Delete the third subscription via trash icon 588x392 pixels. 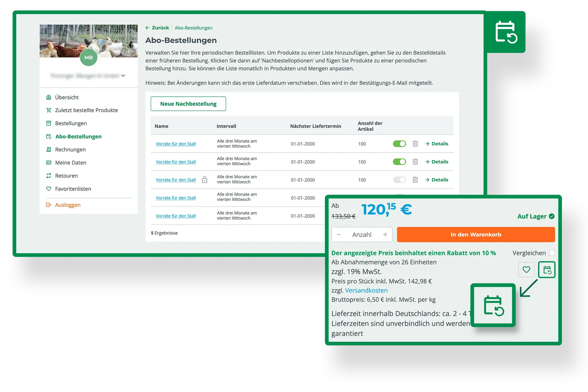point(415,180)
